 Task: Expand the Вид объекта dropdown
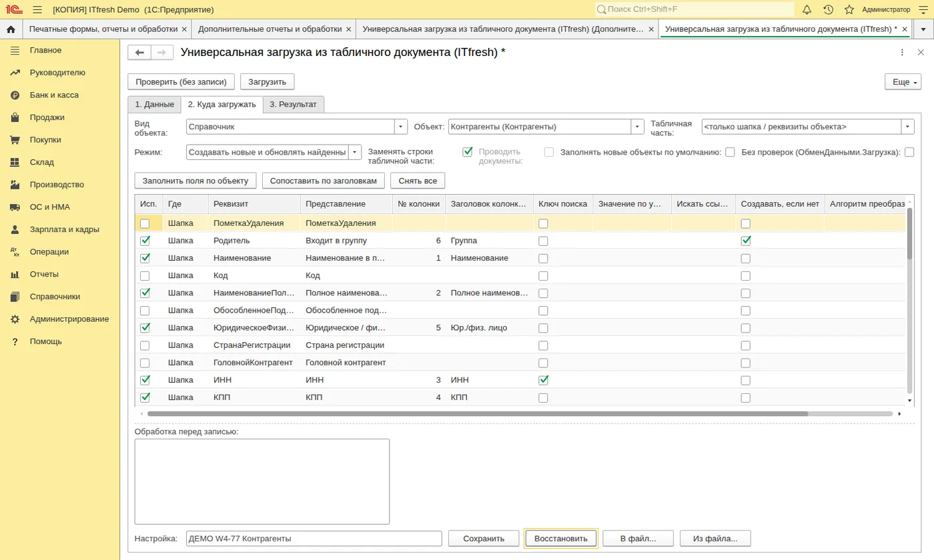(401, 127)
